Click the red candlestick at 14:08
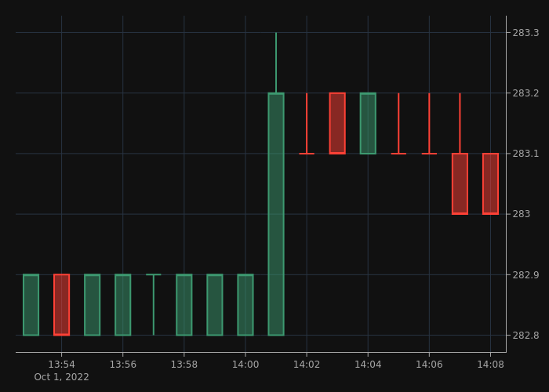Viewport: 549px width, 392px height. click(x=490, y=183)
